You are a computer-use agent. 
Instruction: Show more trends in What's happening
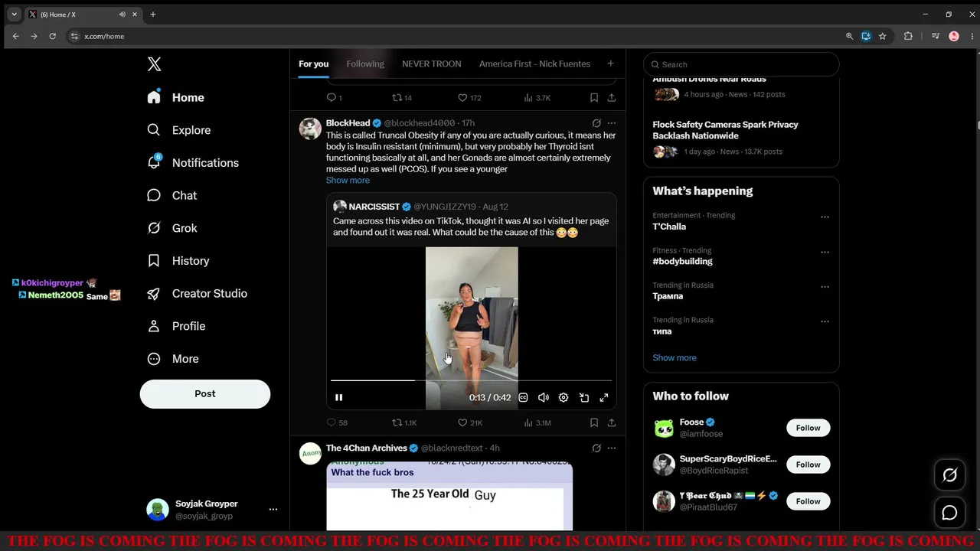pos(675,358)
